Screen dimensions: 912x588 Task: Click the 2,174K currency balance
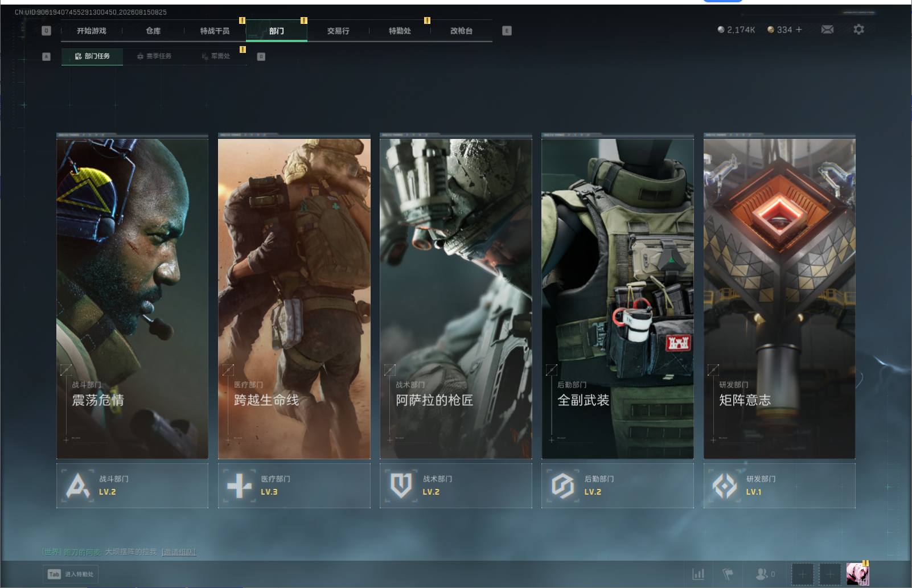(x=736, y=30)
